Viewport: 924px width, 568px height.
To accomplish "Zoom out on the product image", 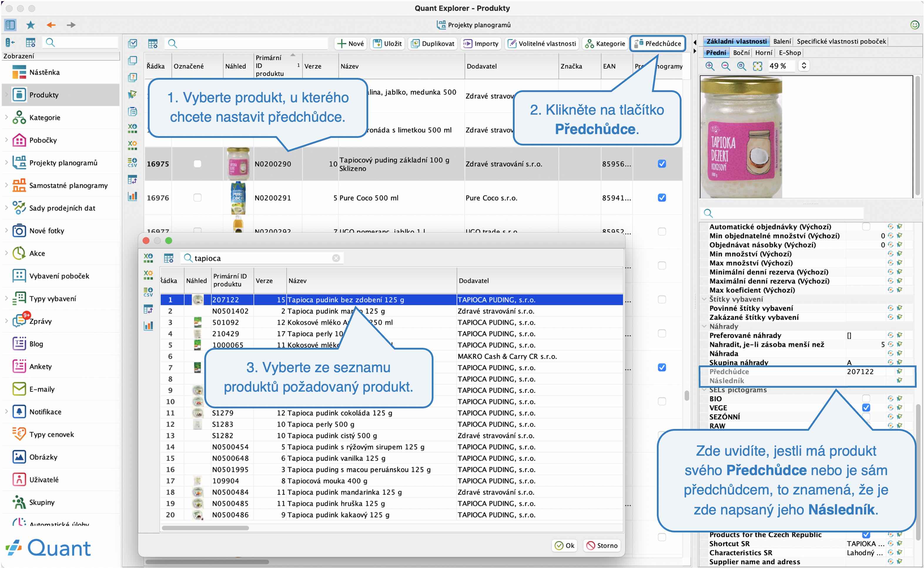I will (725, 66).
